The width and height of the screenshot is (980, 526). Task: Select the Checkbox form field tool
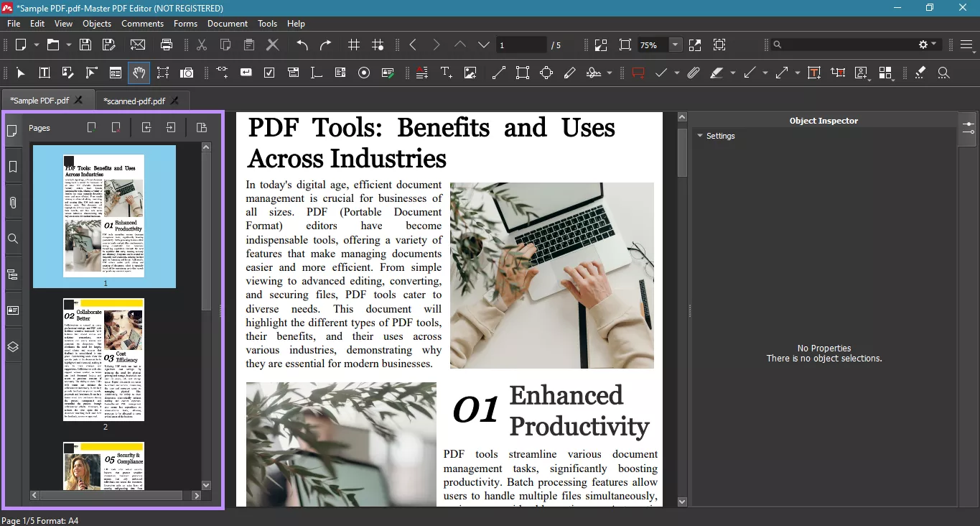point(269,73)
